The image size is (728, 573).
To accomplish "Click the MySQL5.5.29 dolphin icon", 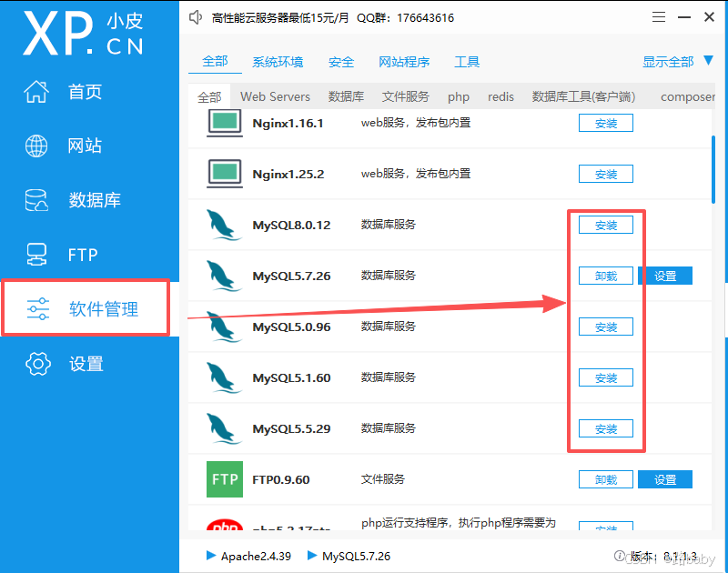I will [224, 428].
